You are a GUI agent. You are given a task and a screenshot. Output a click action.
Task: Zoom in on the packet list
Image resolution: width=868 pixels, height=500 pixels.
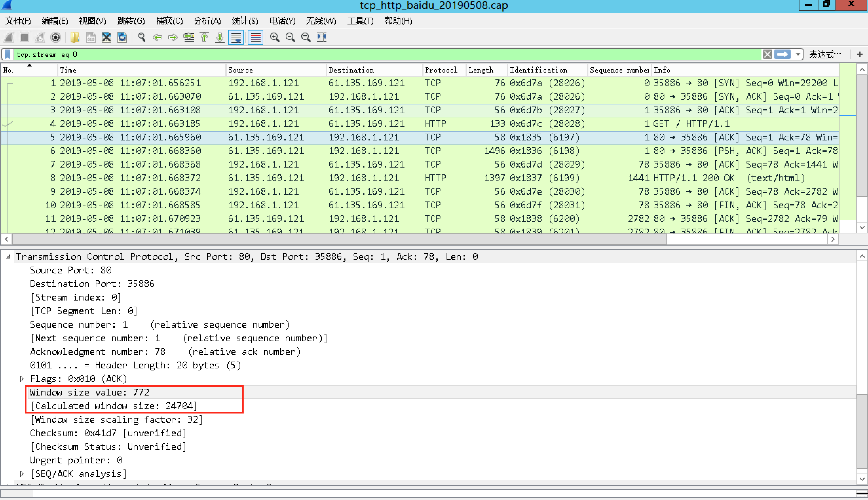click(x=274, y=37)
